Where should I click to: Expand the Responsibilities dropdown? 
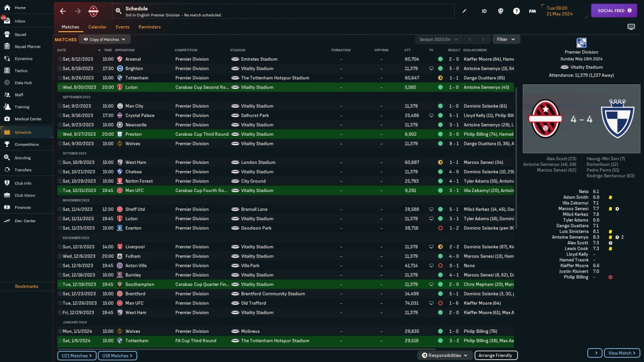(x=444, y=355)
